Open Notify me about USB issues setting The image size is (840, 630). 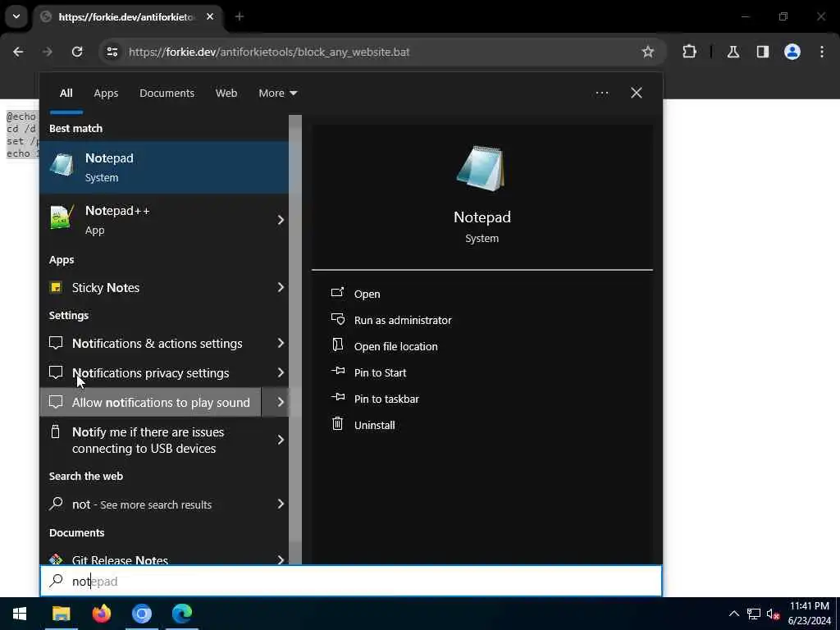[150, 440]
